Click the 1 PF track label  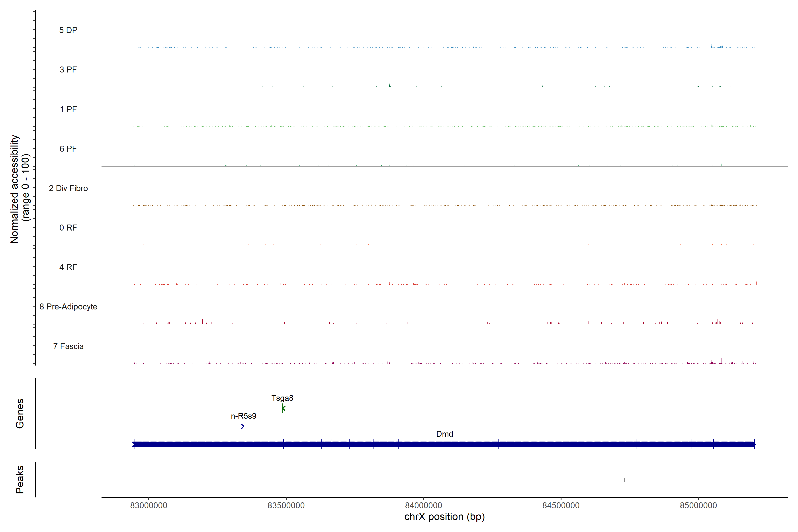coord(68,109)
